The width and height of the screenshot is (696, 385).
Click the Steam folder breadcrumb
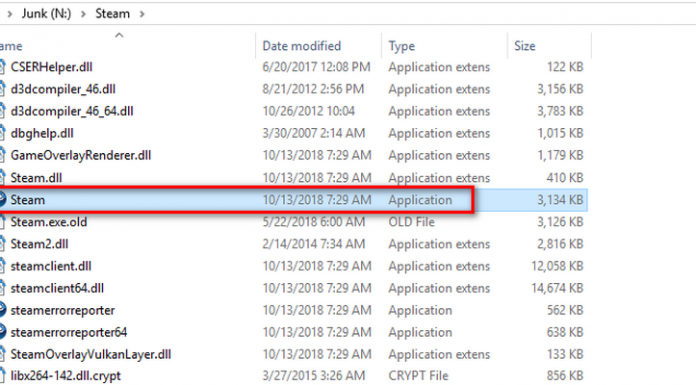pos(112,14)
